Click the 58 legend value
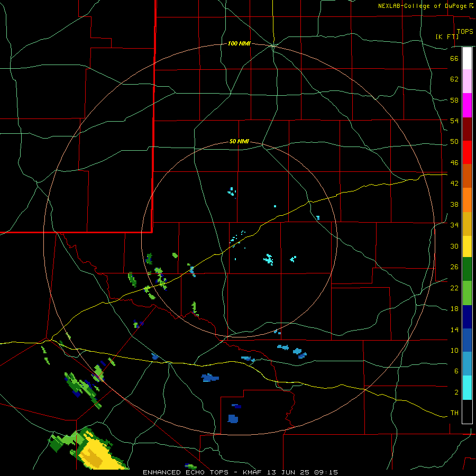The height and width of the screenshot is (476, 476). click(x=454, y=100)
